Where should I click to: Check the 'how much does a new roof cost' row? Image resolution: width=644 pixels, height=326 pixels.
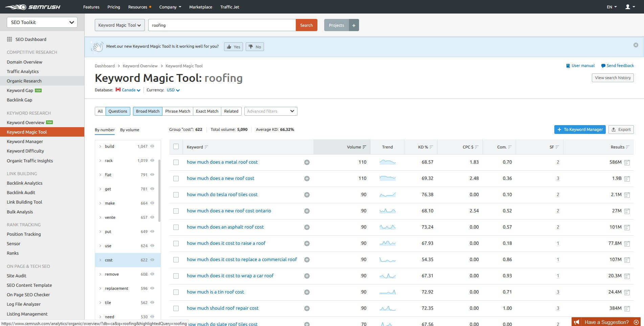[x=176, y=179]
